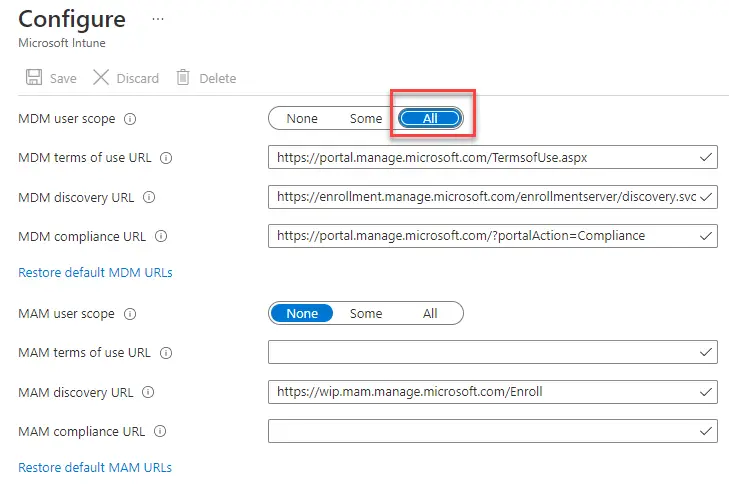The height and width of the screenshot is (492, 729).
Task: Set MDM user scope to Some
Action: [366, 119]
